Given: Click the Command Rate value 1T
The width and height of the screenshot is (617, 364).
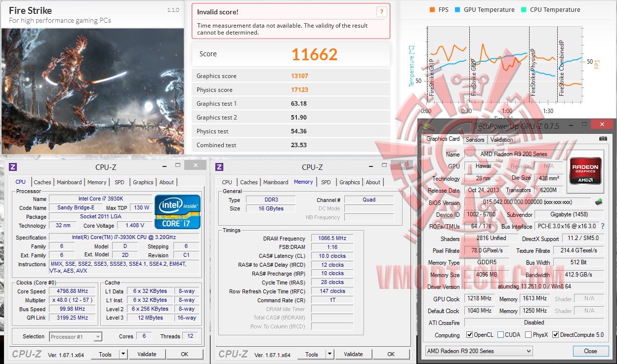Looking at the screenshot, I should [x=332, y=300].
